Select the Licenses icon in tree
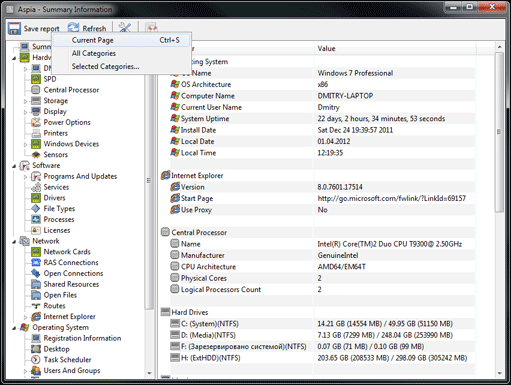Image resolution: width=511 pixels, height=385 pixels. [36, 230]
